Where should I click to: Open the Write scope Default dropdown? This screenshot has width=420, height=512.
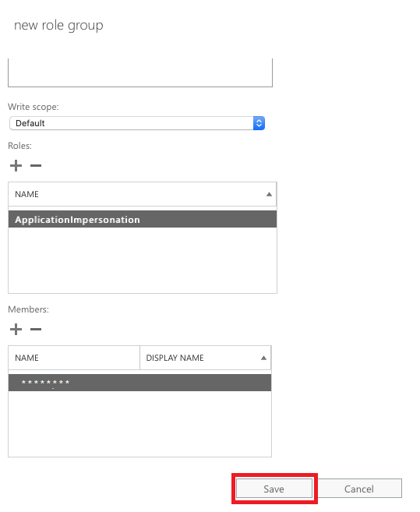coord(137,123)
